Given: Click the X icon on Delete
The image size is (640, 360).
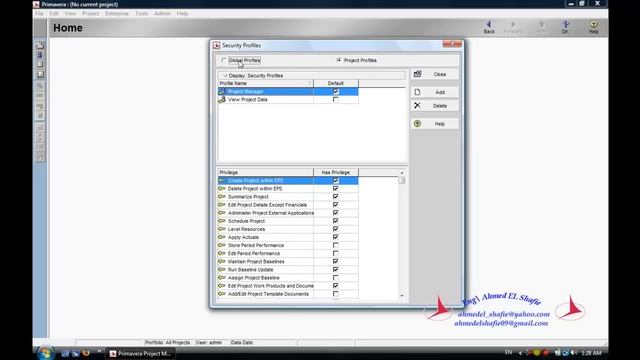Looking at the screenshot, I should 417,105.
